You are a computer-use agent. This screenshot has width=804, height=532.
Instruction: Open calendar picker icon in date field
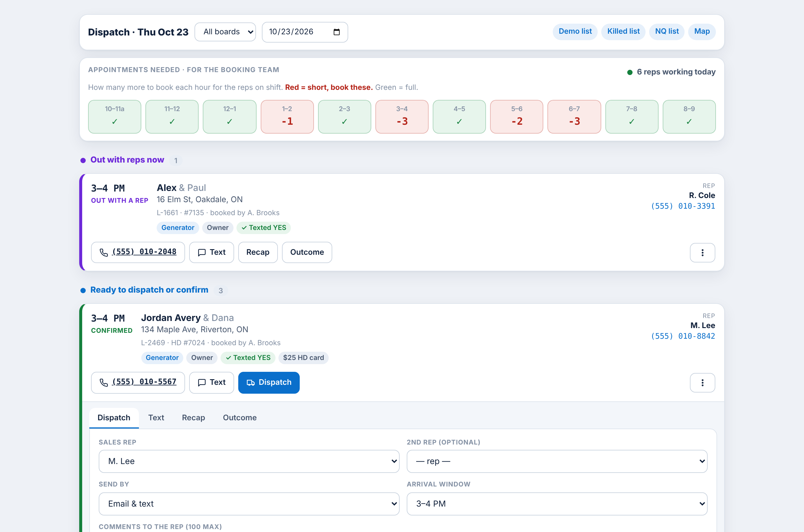coord(336,32)
